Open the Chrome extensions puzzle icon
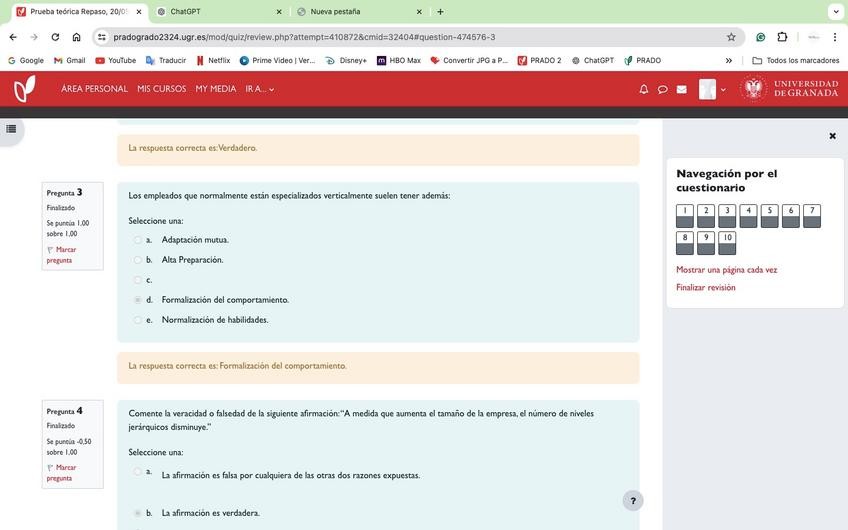Viewport: 848px width, 530px height. [x=782, y=37]
